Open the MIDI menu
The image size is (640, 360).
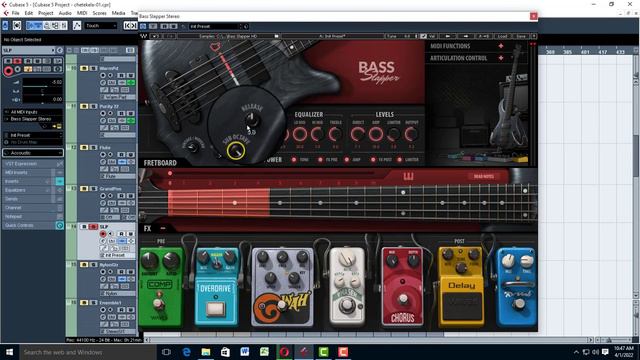[82, 13]
